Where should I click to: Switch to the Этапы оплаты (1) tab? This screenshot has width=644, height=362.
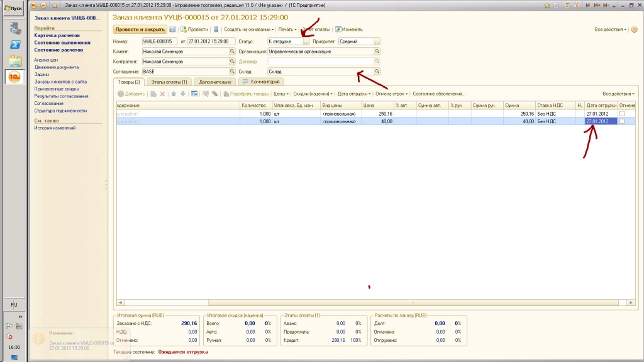[x=169, y=82]
